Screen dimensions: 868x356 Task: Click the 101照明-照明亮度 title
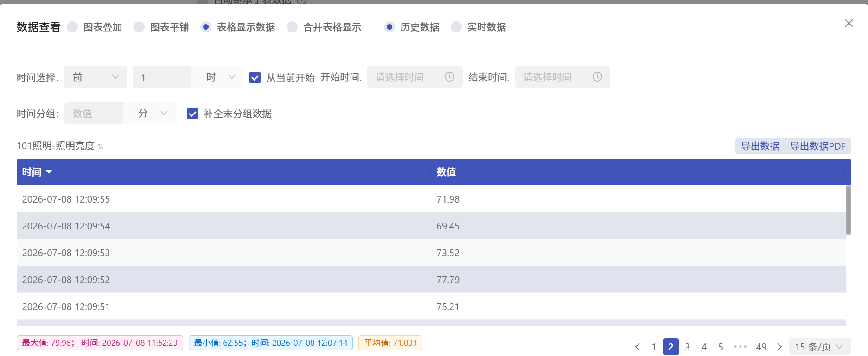click(56, 146)
